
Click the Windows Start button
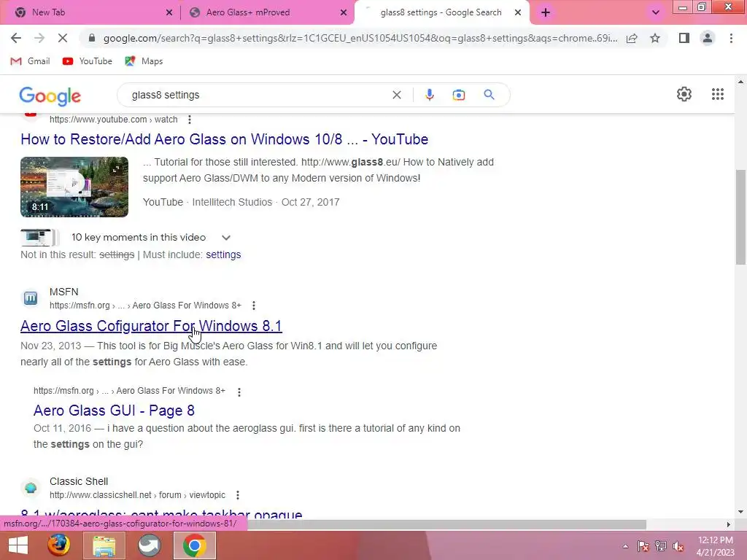click(x=18, y=545)
